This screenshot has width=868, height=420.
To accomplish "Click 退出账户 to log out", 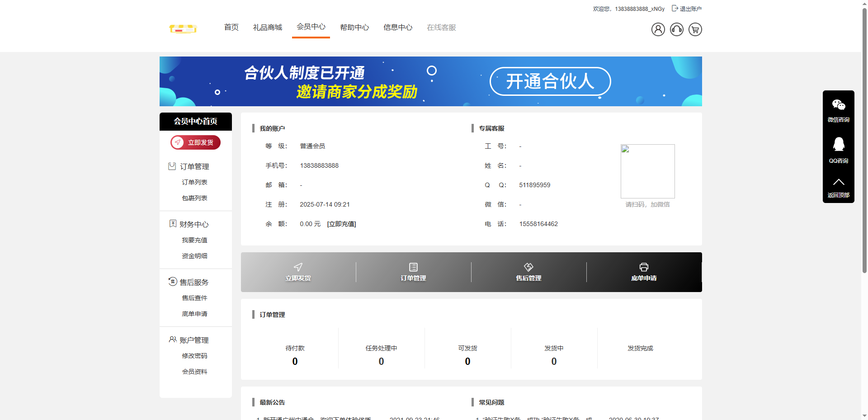I will tap(687, 9).
